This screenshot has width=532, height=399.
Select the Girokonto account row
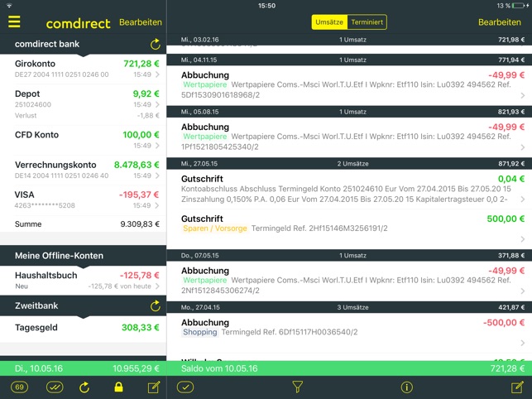coord(83,69)
